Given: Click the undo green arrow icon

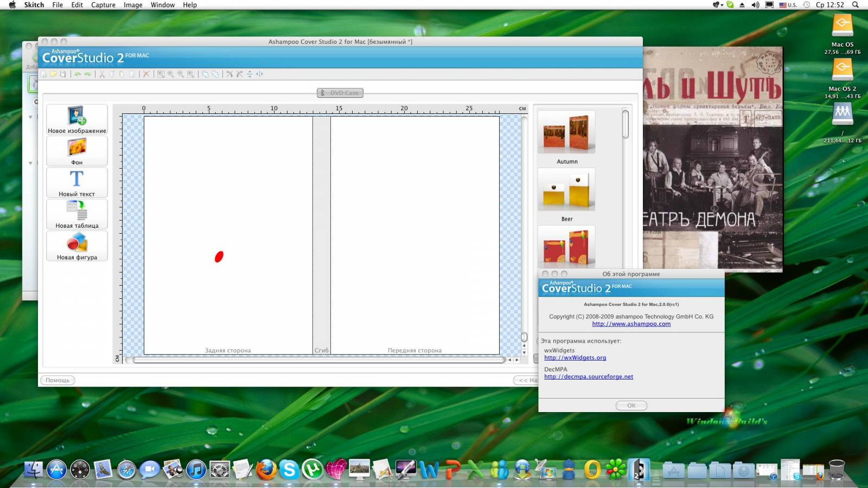Looking at the screenshot, I should pos(78,74).
